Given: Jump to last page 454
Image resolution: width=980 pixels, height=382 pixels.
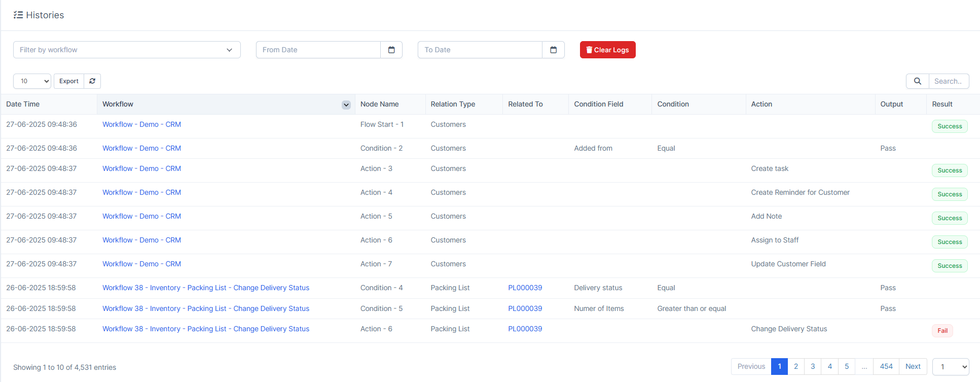Looking at the screenshot, I should coord(886,366).
